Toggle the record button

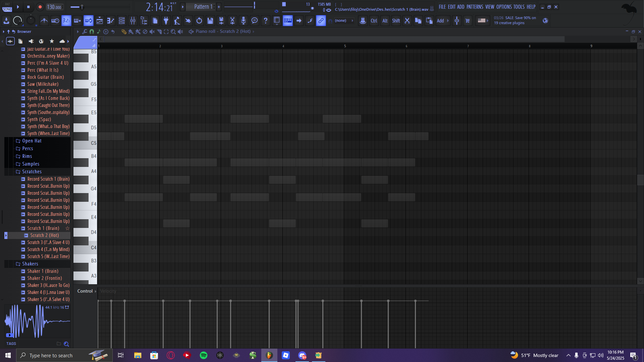click(40, 7)
